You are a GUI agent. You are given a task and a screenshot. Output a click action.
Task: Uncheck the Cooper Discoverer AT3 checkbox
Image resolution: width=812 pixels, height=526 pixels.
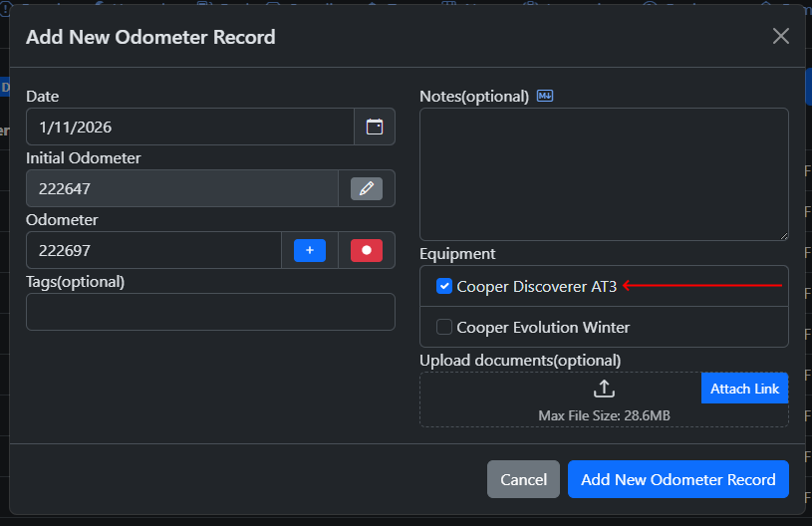point(444,287)
